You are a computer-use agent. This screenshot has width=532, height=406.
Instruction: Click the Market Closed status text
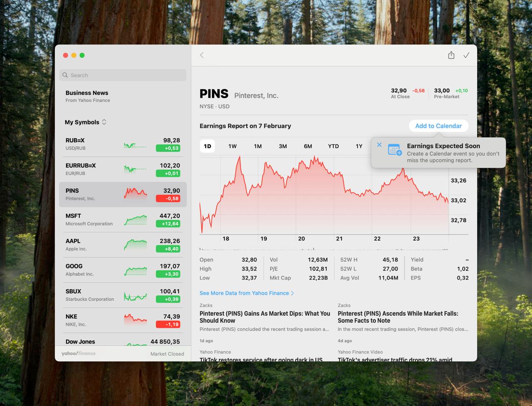167,354
